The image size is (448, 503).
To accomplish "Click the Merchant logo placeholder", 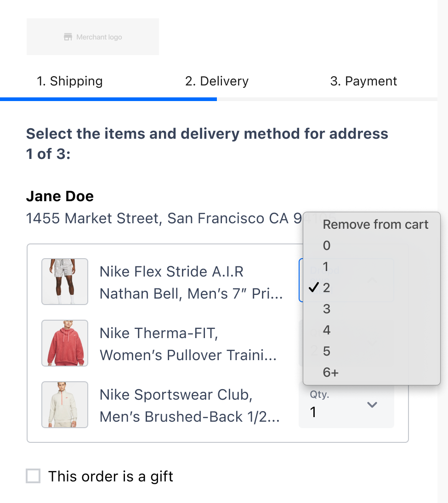I will [x=93, y=37].
